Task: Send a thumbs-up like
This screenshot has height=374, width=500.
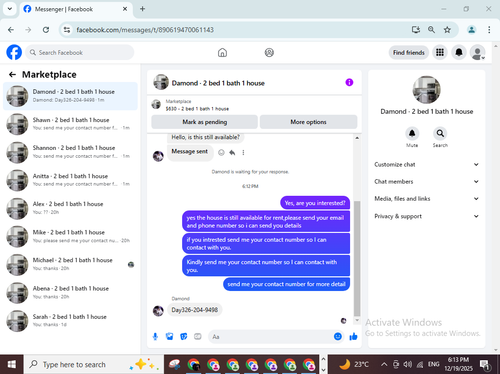Action: click(x=353, y=337)
